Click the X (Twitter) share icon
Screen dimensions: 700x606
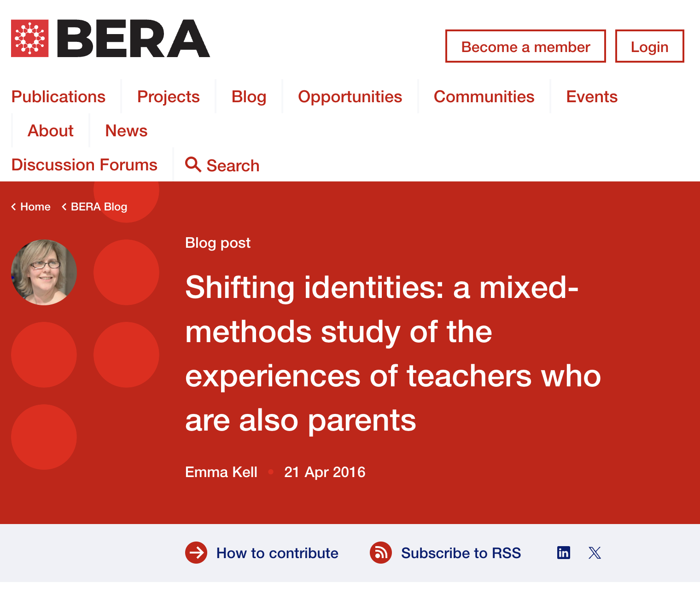tap(595, 553)
